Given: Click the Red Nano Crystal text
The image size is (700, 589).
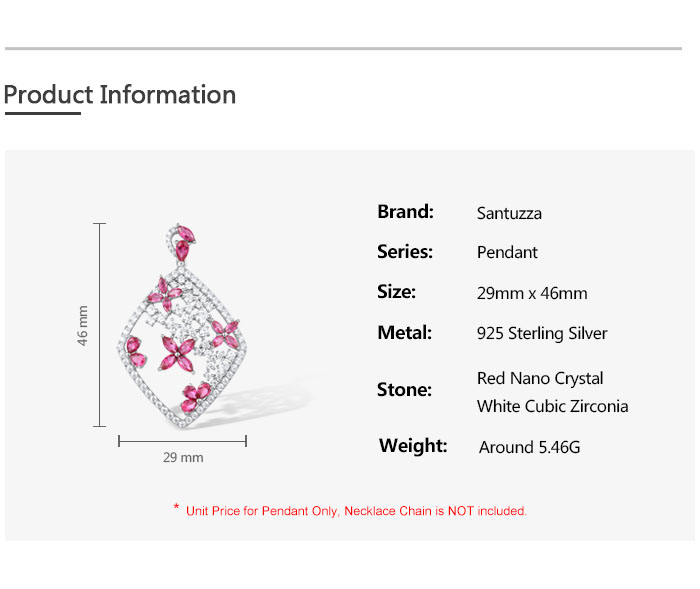Looking at the screenshot, I should 540,379.
